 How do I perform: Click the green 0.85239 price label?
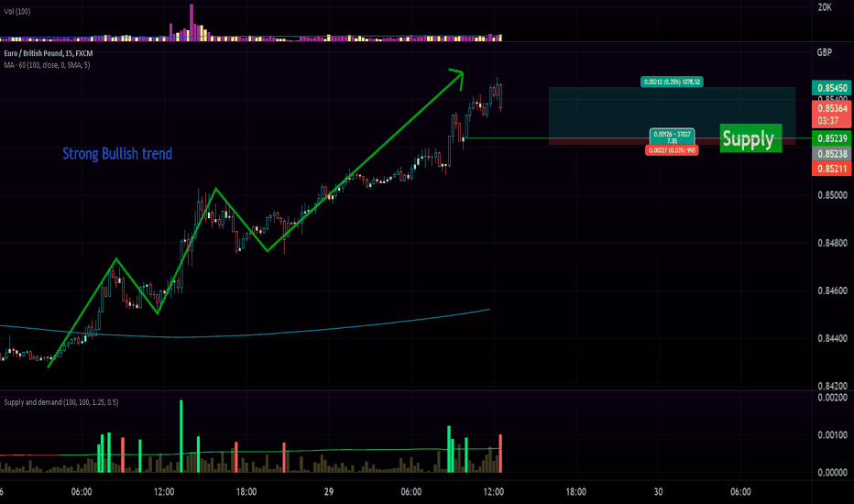pyautogui.click(x=832, y=138)
